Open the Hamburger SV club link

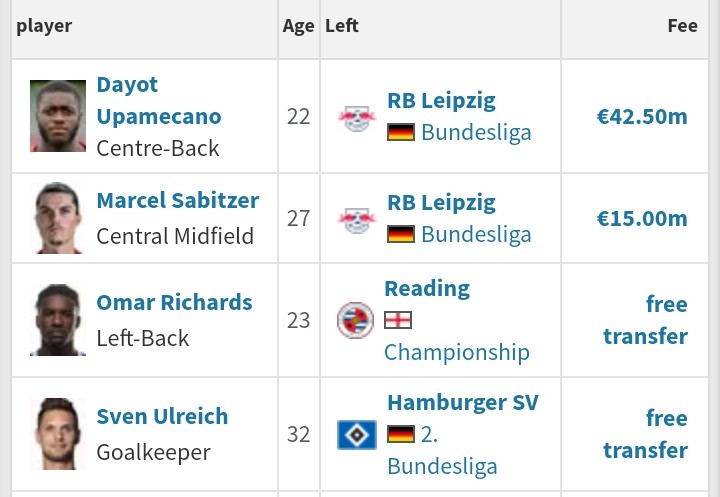click(x=463, y=403)
